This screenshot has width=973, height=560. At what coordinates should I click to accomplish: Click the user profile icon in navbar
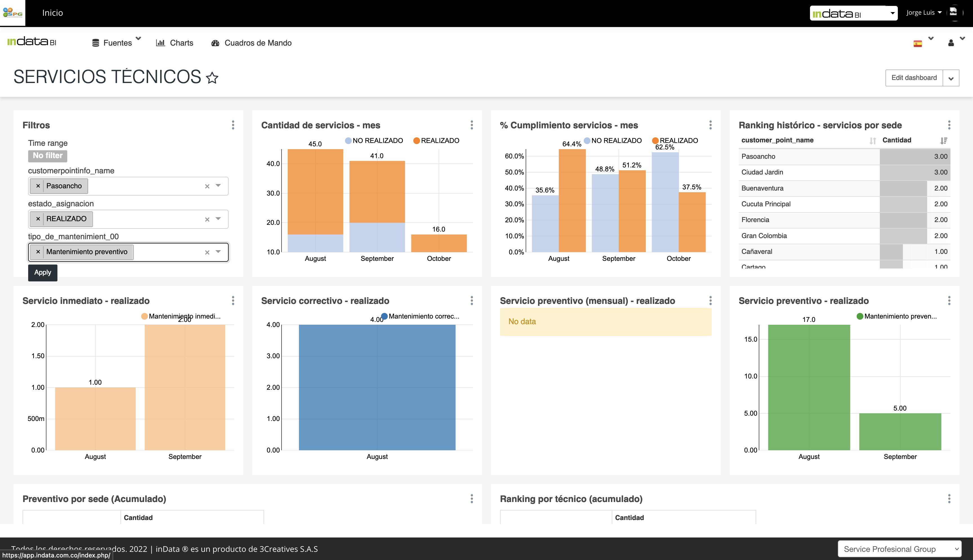(951, 43)
